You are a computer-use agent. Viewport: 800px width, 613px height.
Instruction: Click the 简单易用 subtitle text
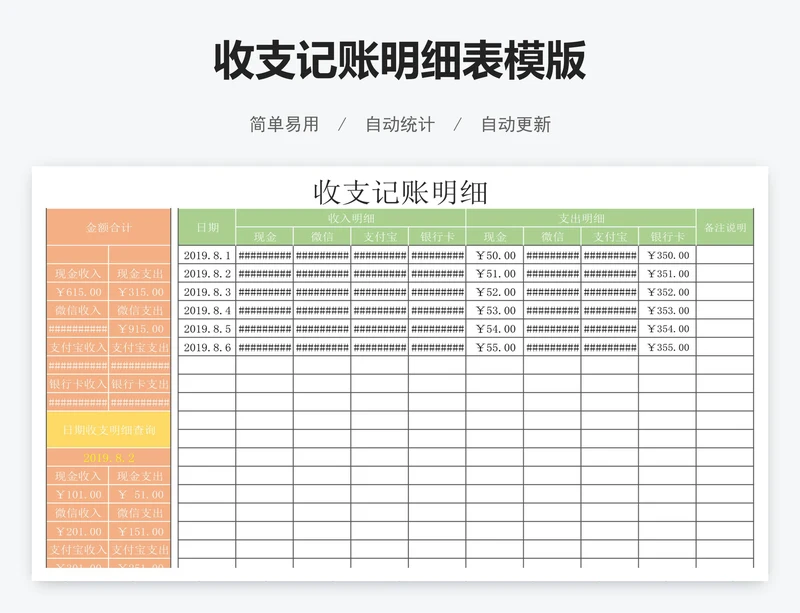pos(284,124)
